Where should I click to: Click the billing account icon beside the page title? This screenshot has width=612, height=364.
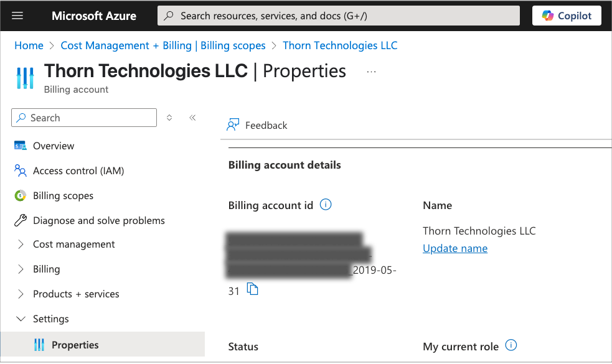pyautogui.click(x=24, y=77)
